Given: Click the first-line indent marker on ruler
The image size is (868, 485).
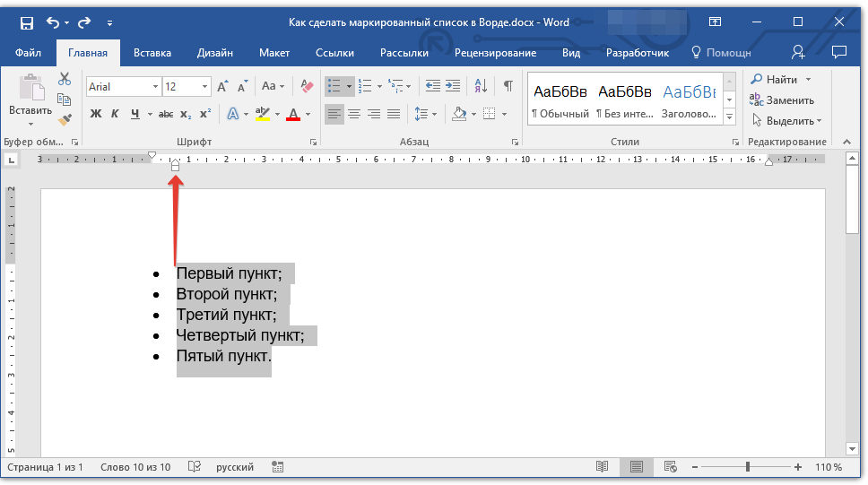Looking at the screenshot, I should coord(152,156).
